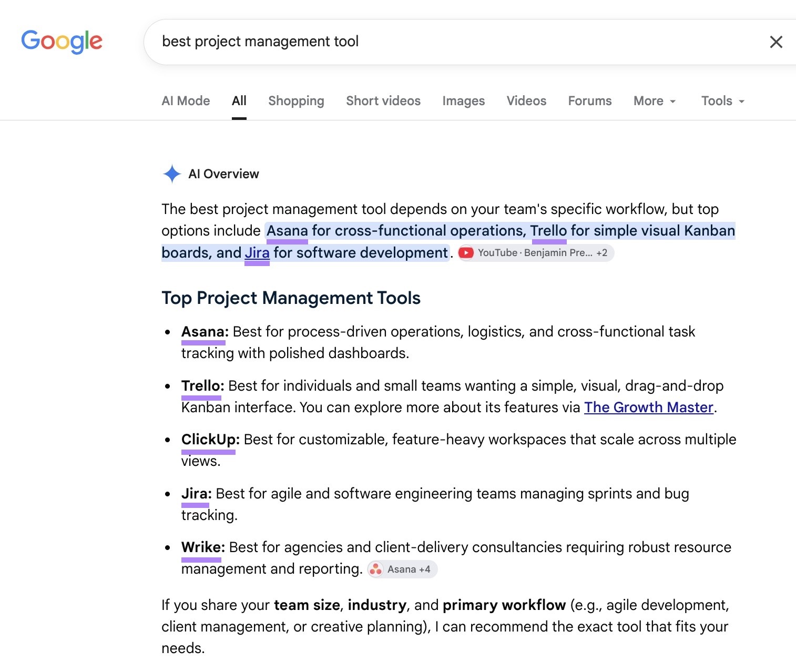
Task: Open the Asana link in the overview summary
Action: click(x=287, y=231)
